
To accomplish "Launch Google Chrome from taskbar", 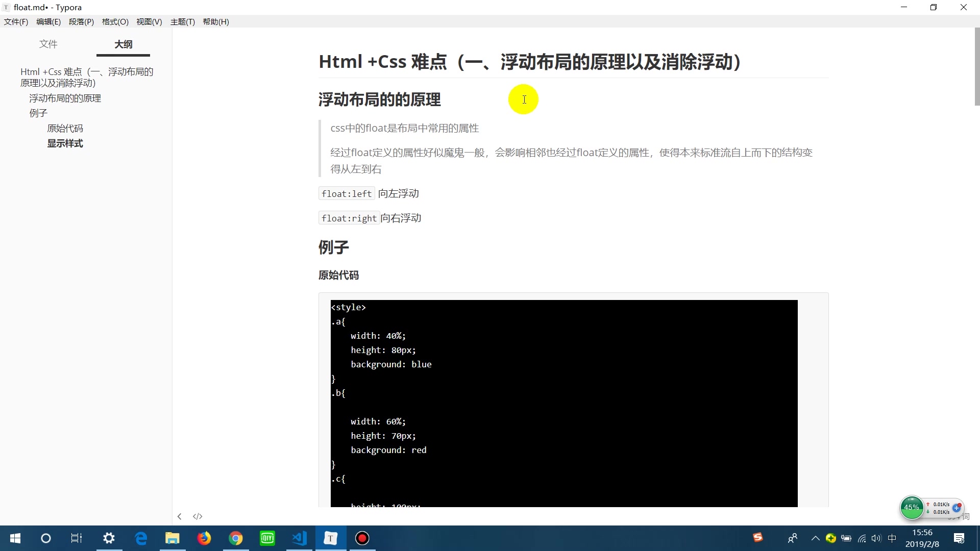I will point(236,538).
